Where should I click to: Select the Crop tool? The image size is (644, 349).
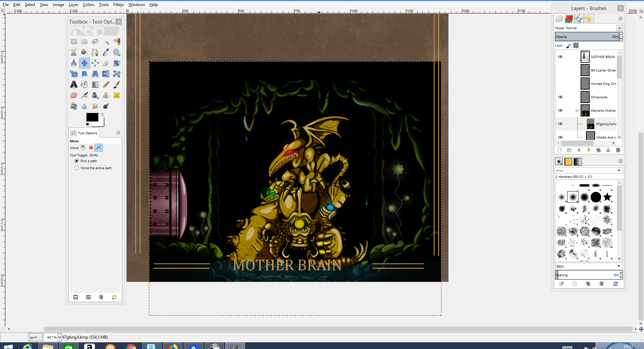tap(106, 63)
